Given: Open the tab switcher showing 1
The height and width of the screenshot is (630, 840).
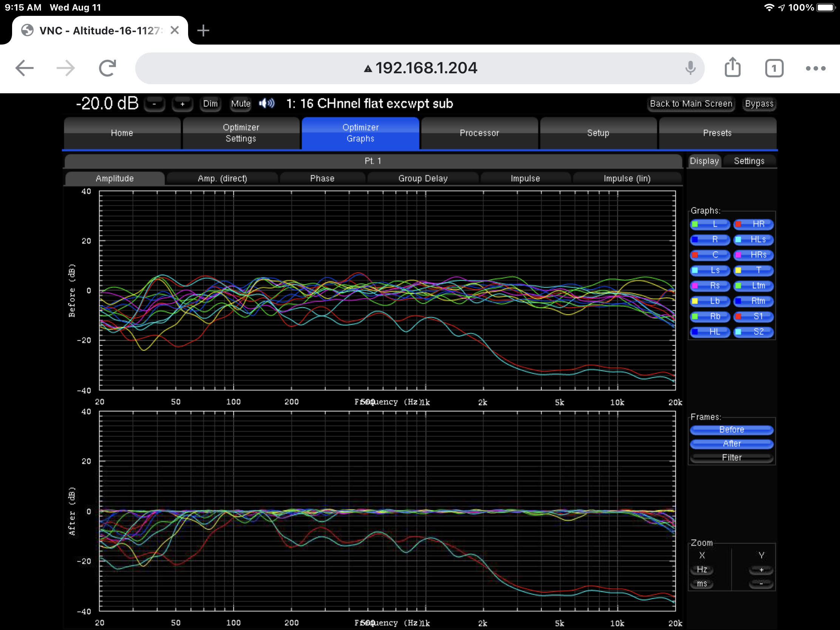Looking at the screenshot, I should tap(774, 68).
